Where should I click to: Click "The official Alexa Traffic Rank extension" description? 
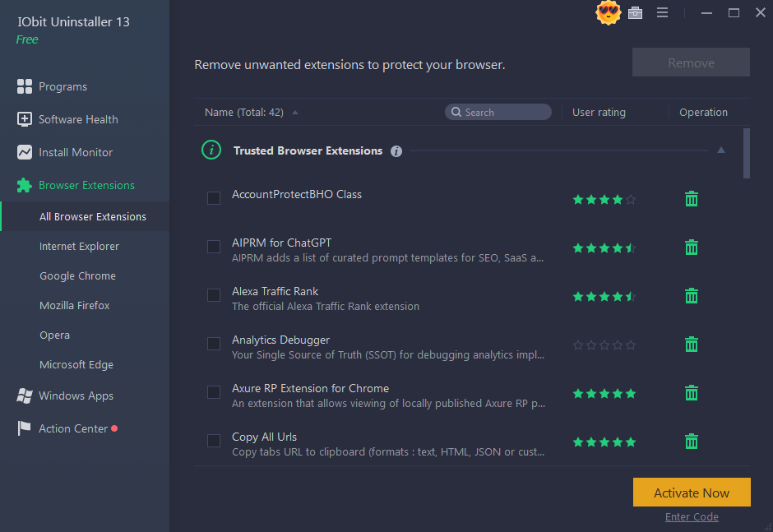326,306
